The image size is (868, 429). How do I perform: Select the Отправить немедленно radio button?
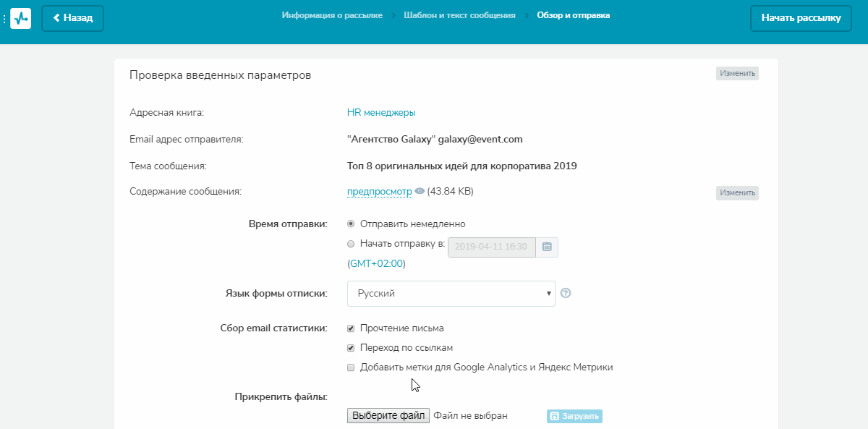(x=351, y=224)
